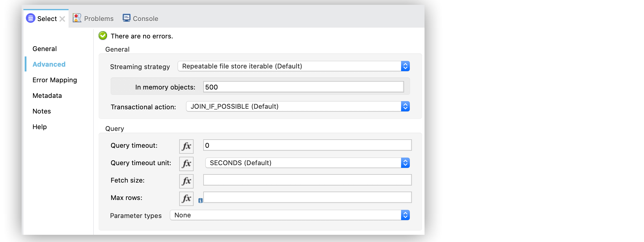The image size is (644, 242).
Task: Click the info icon beside Max rows field
Action: 201,201
